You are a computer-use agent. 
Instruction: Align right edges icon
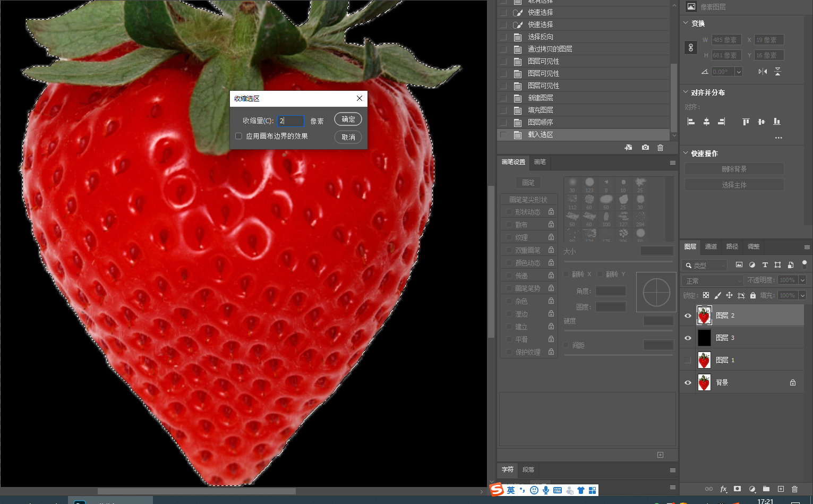click(x=721, y=122)
